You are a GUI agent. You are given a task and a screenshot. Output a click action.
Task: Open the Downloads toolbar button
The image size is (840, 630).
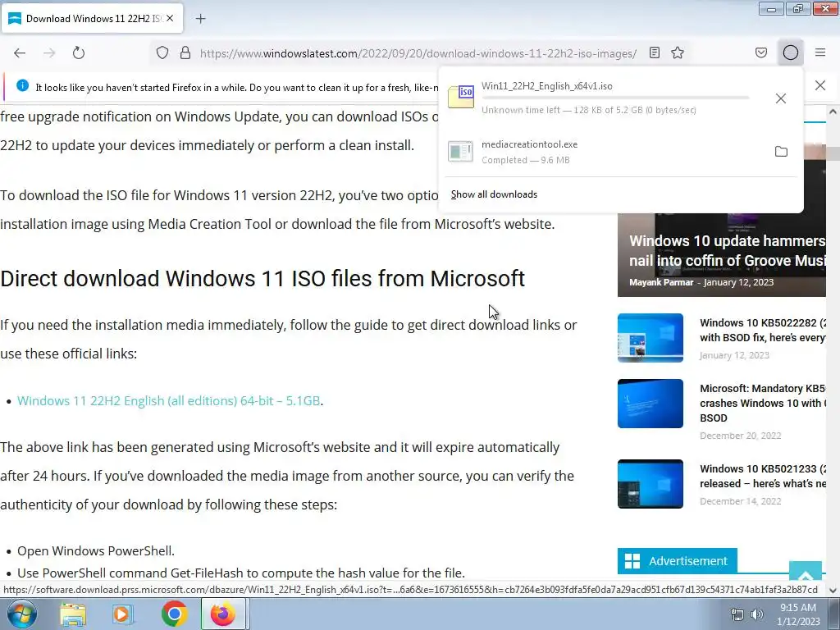click(791, 53)
